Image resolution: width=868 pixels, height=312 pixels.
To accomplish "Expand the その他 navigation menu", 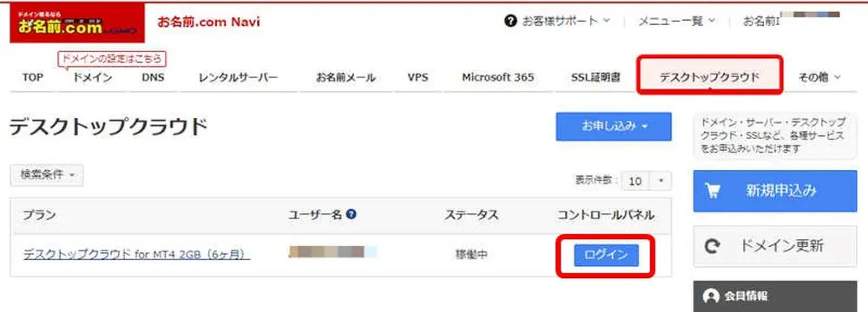I will pyautogui.click(x=819, y=77).
